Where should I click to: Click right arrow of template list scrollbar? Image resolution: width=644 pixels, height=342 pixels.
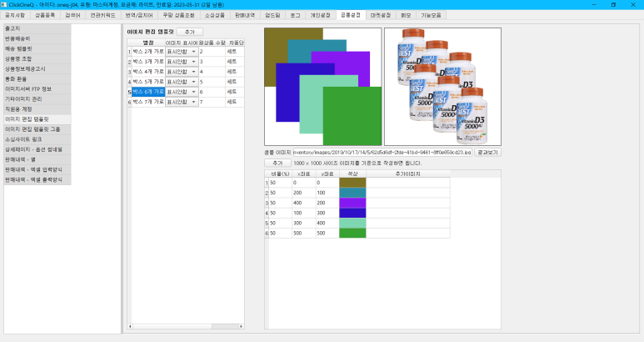pyautogui.click(x=241, y=326)
